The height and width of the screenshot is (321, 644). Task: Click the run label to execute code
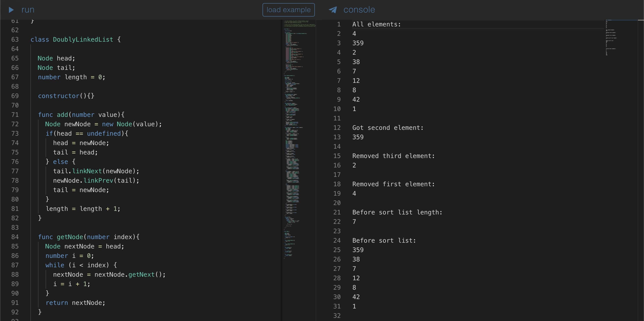pos(28,10)
